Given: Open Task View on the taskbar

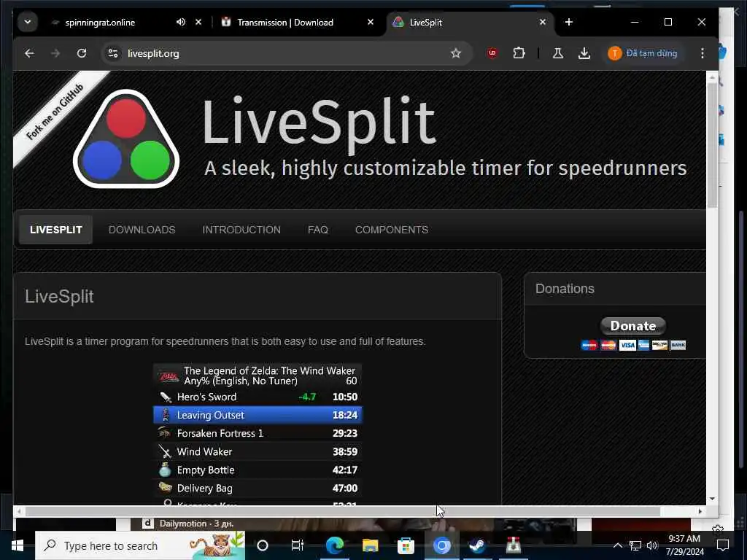Looking at the screenshot, I should 298,545.
